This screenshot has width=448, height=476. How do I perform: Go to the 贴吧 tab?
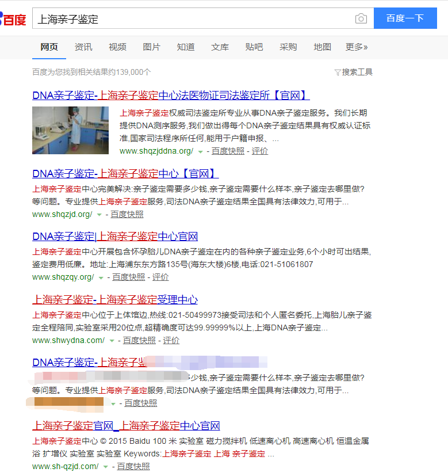coord(254,47)
